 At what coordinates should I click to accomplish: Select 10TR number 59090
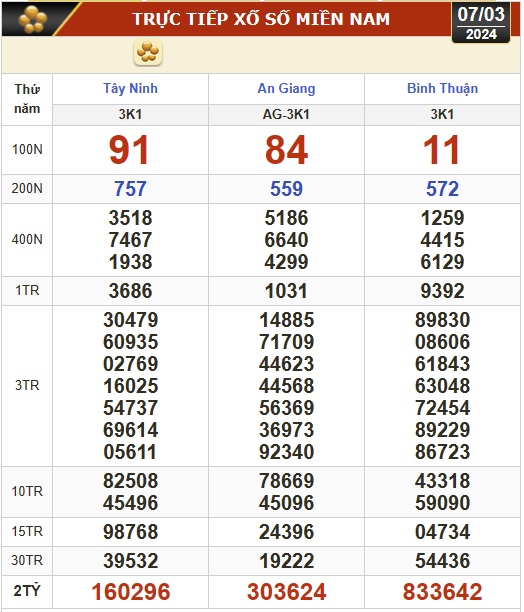[x=442, y=503]
